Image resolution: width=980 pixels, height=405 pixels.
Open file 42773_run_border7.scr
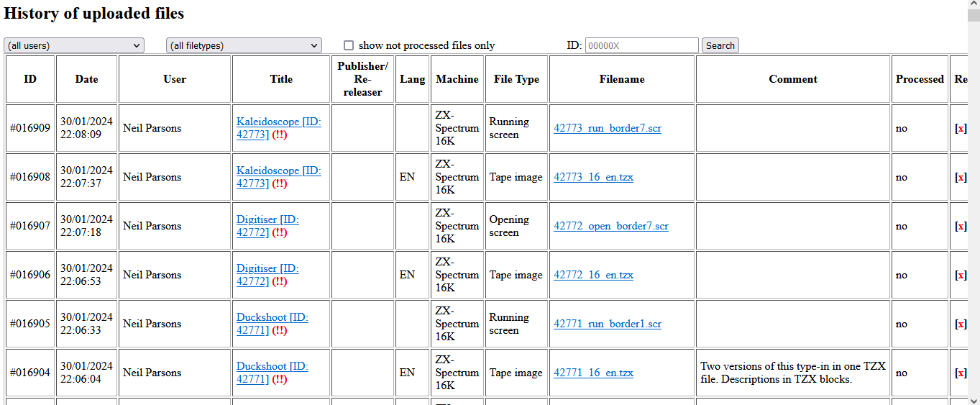(607, 128)
